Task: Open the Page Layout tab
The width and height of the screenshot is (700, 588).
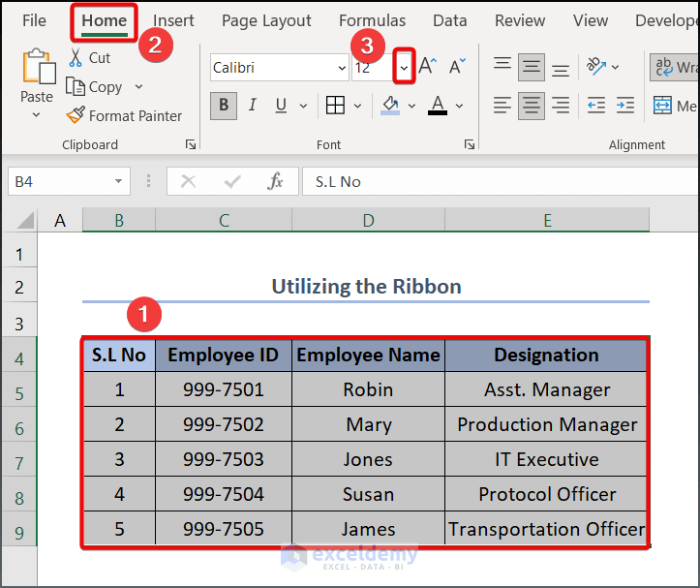Action: 266,20
